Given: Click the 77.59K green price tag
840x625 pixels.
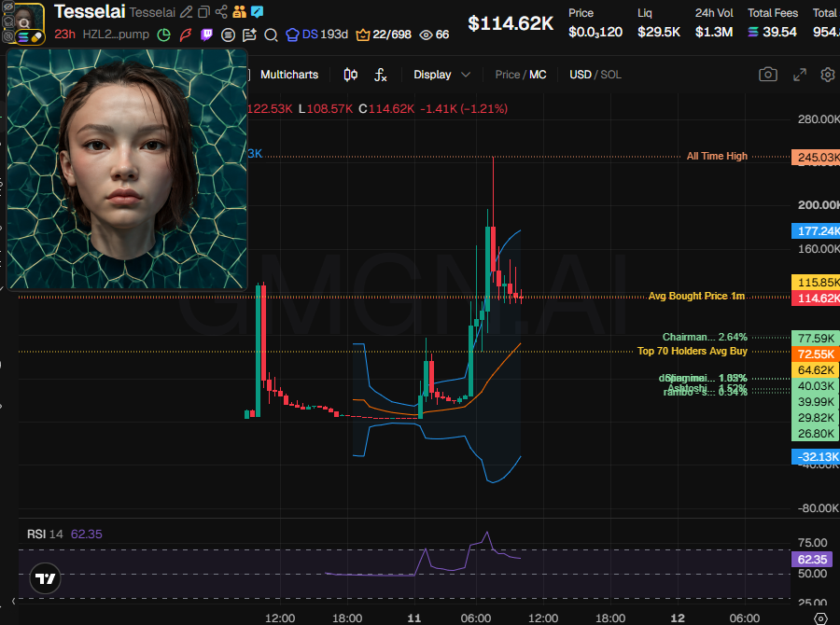Looking at the screenshot, I should 816,339.
